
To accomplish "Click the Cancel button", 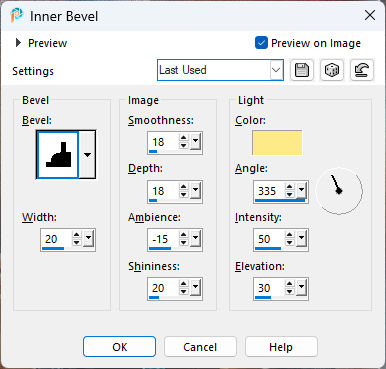I will point(200,347).
